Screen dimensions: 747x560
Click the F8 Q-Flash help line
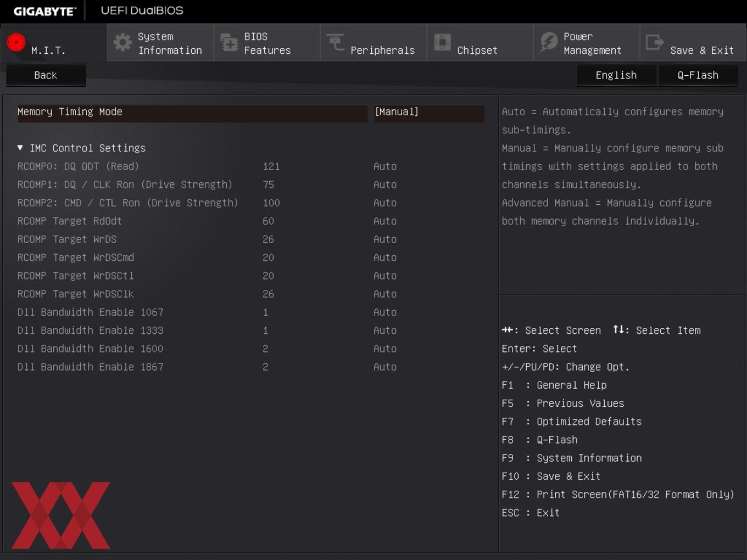tap(539, 440)
